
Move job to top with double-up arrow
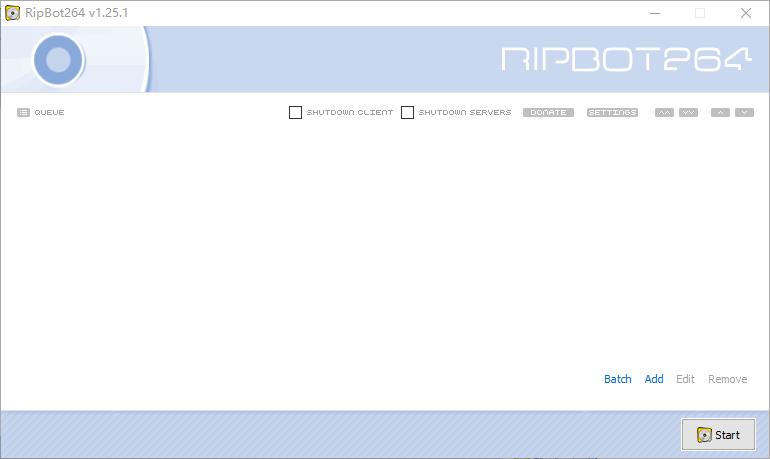pyautogui.click(x=664, y=112)
